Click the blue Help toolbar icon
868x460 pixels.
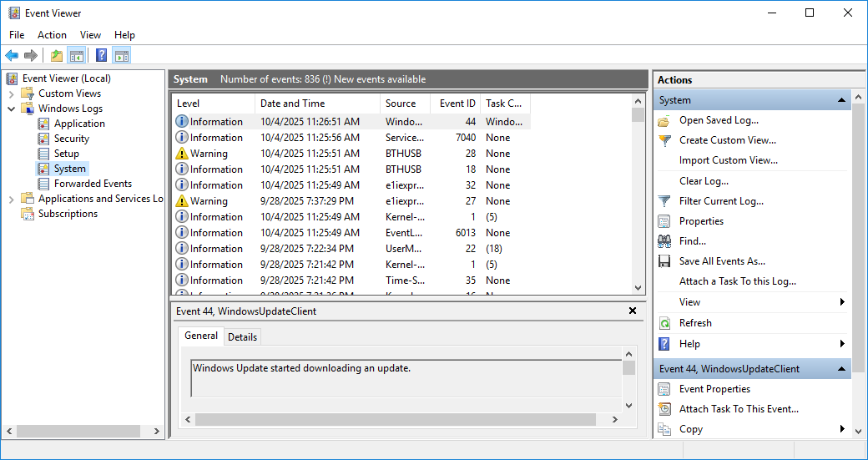point(101,56)
